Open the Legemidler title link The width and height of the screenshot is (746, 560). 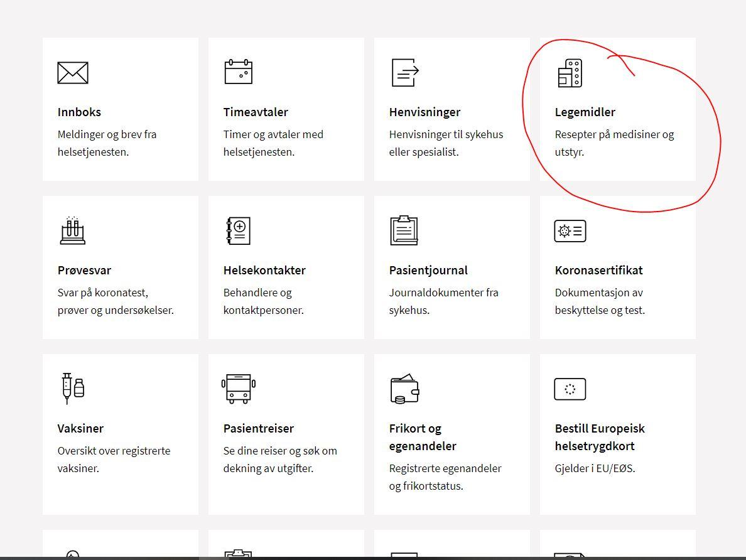click(x=585, y=112)
